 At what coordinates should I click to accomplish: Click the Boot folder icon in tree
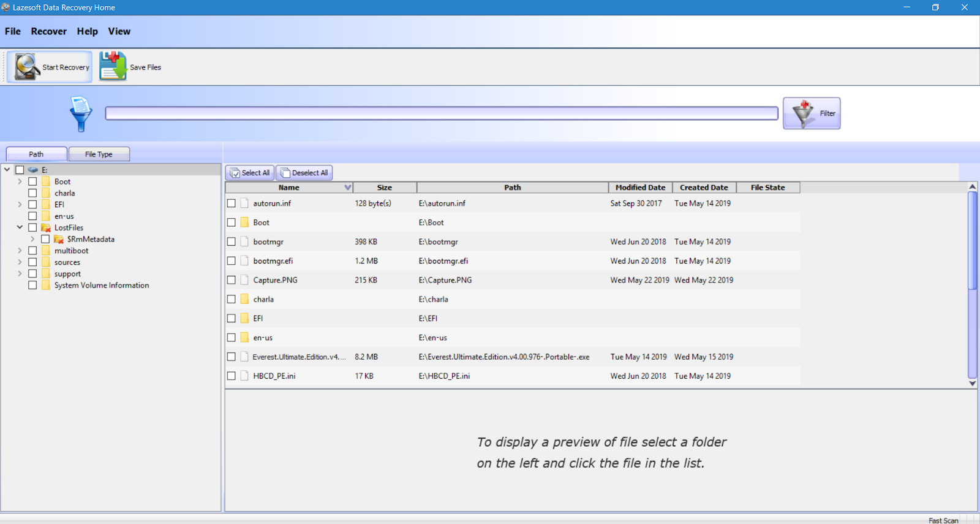pyautogui.click(x=46, y=181)
